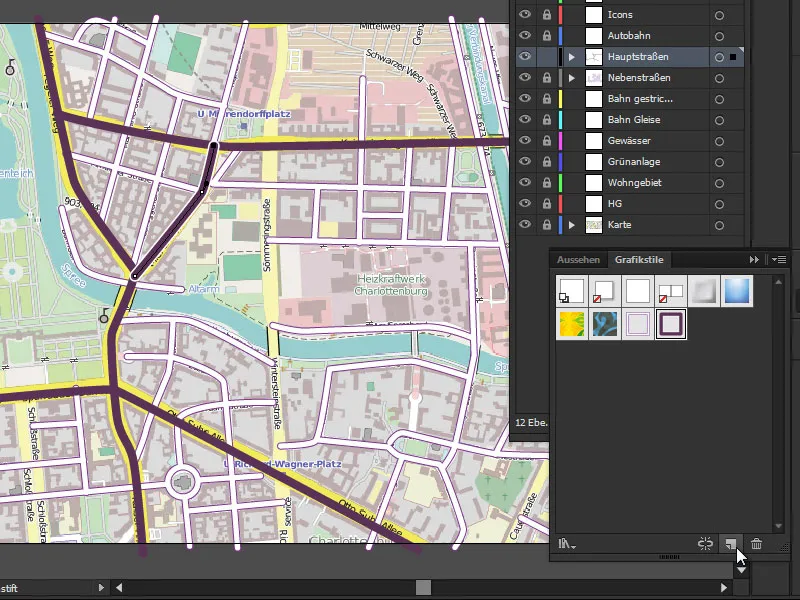Target the Grünanlage layer using its circle icon
Image resolution: width=800 pixels, height=600 pixels.
(x=719, y=162)
